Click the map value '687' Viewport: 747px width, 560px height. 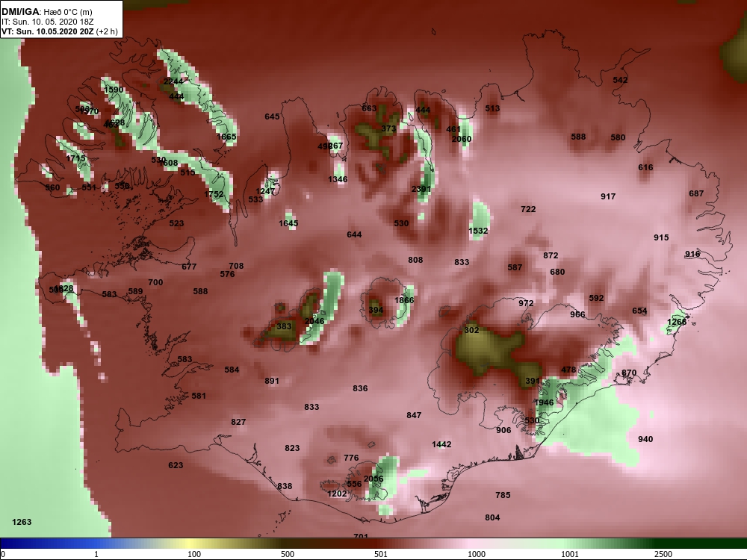(x=696, y=194)
